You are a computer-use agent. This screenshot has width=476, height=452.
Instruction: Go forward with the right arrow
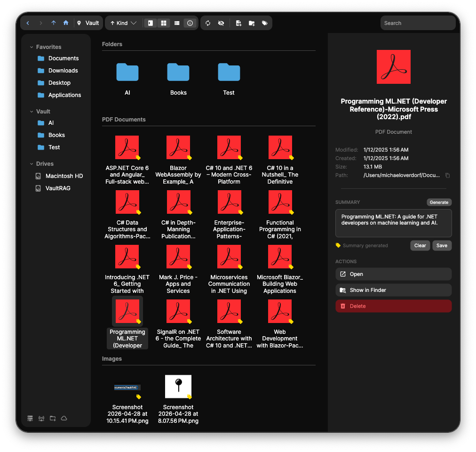(40, 23)
